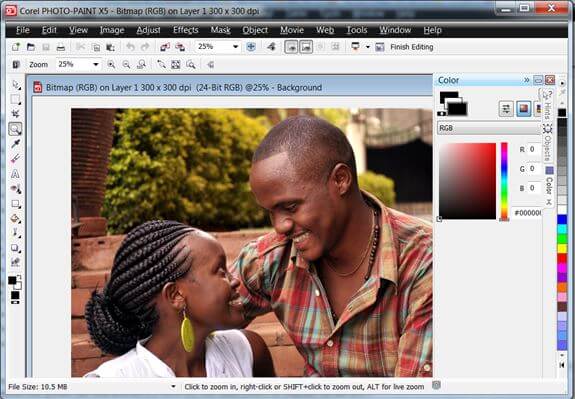Select the Text tool
This screenshot has height=399, width=575.
coord(15,173)
